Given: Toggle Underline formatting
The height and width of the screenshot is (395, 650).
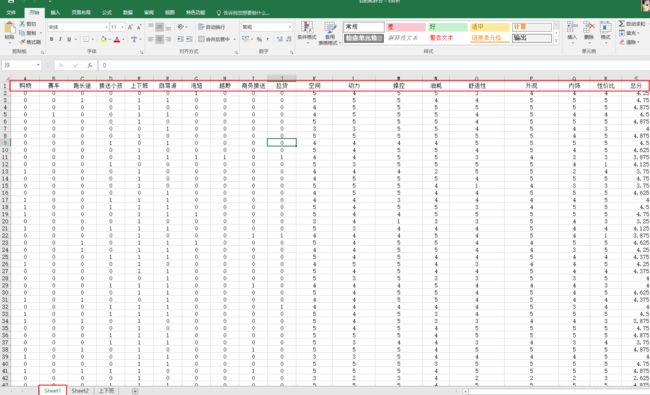Looking at the screenshot, I should coord(69,39).
